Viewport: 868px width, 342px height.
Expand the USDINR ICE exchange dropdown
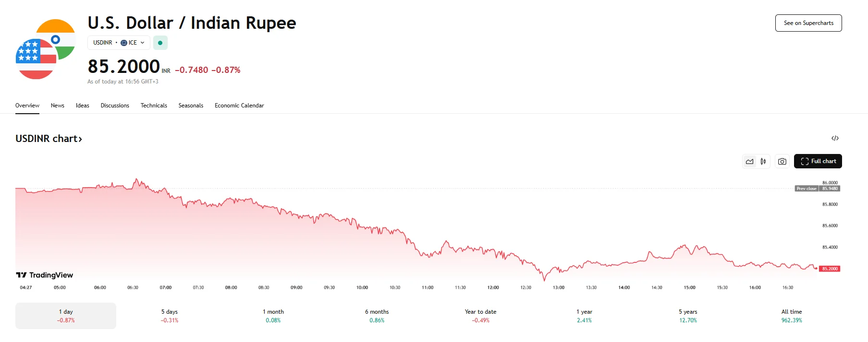pos(119,43)
